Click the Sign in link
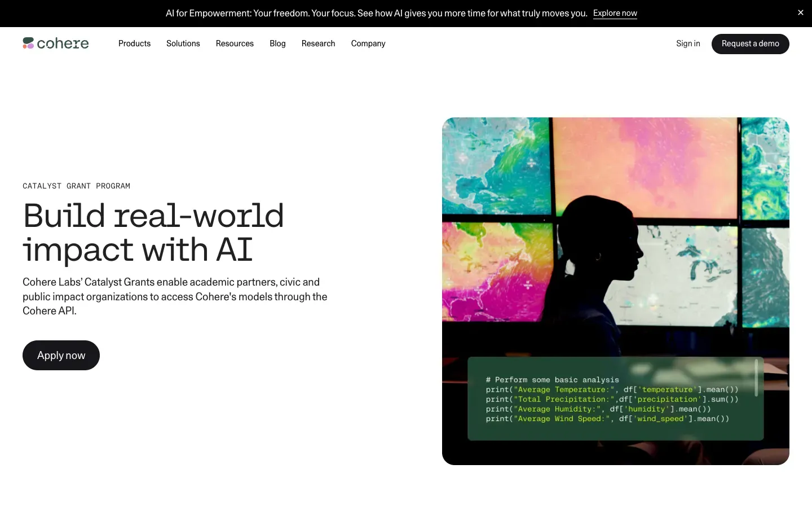 click(x=688, y=43)
